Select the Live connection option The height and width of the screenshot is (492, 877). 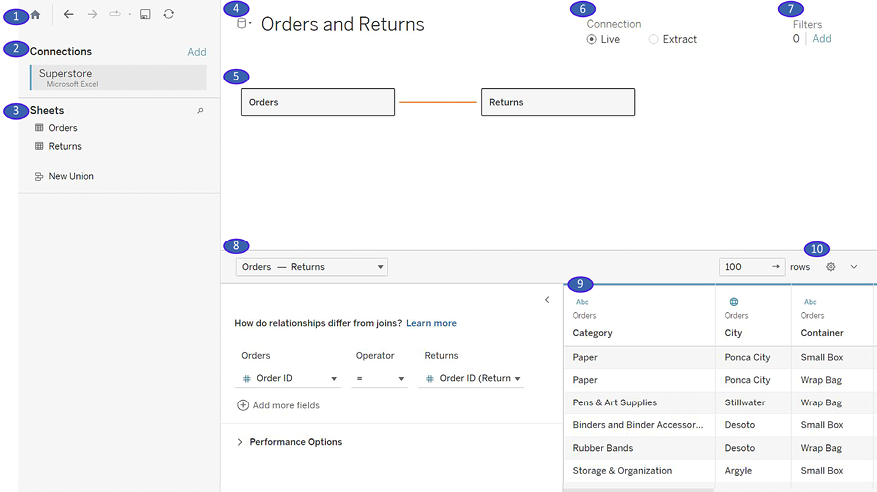(x=592, y=40)
